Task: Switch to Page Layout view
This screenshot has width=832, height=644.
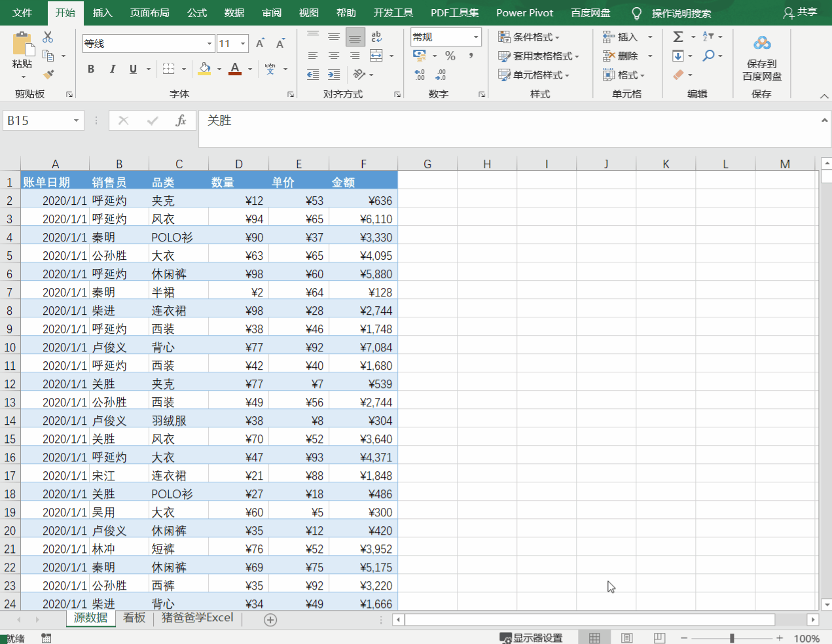Action: coord(627,638)
